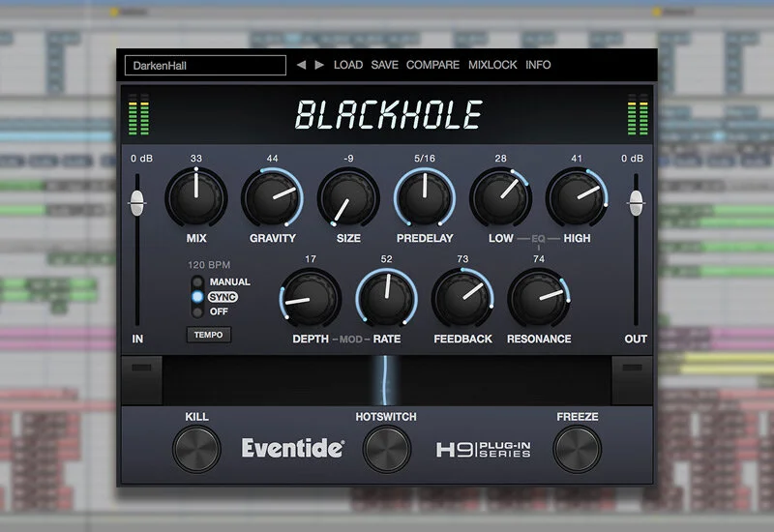Click the DEPTH value 17

point(310,259)
